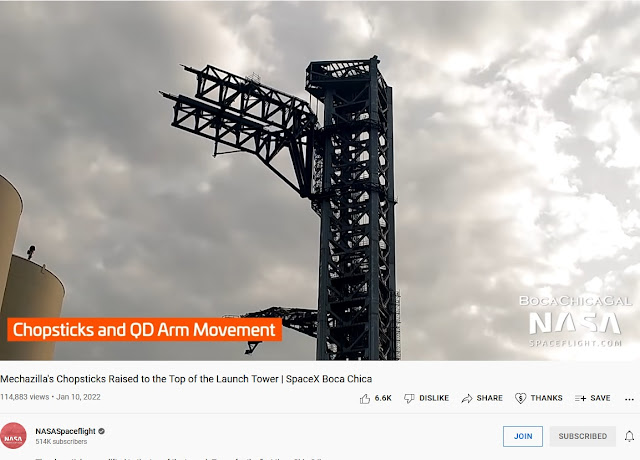Open the NASASpaceflight channel avatar

tap(13, 436)
